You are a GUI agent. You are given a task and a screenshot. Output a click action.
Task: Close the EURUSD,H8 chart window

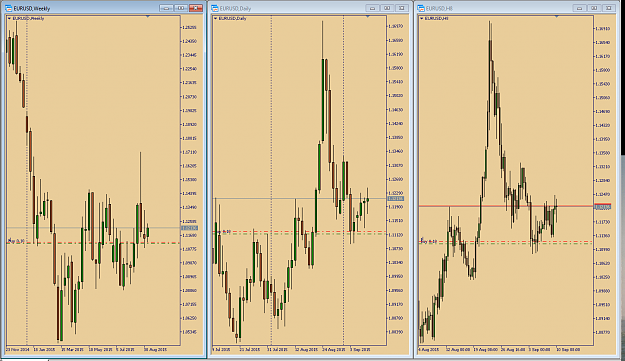point(609,8)
